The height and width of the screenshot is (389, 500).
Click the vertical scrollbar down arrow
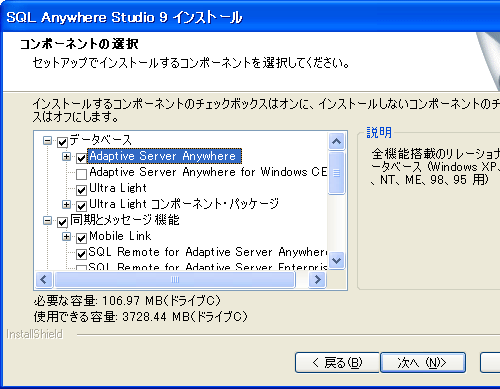point(336,260)
